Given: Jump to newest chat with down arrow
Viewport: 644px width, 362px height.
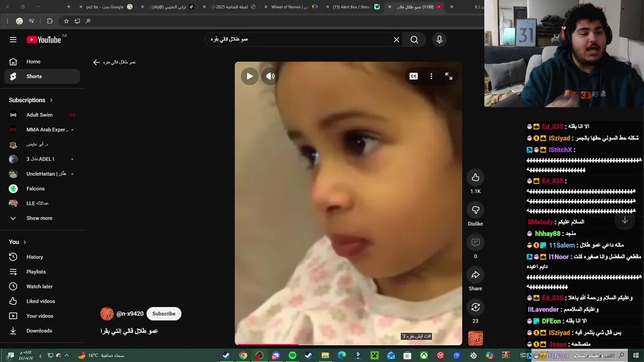Looking at the screenshot, I should [624, 221].
